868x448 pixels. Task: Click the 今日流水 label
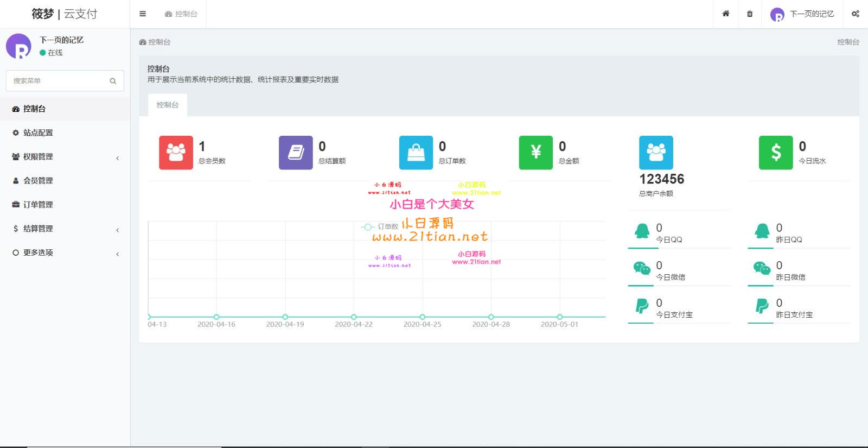pyautogui.click(x=813, y=161)
